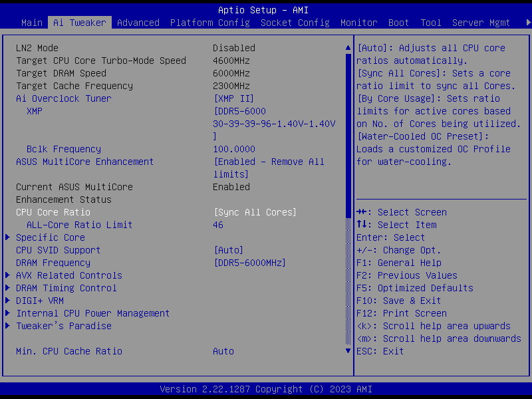Image resolution: width=532 pixels, height=399 pixels.
Task: Click the ALL-Core Ratio Limit label
Action: pyautogui.click(x=79, y=225)
